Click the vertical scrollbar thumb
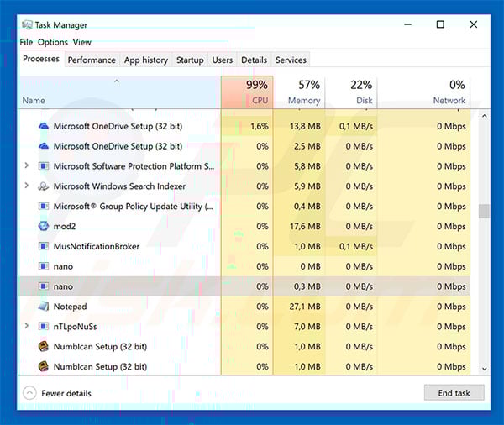 [x=484, y=211]
